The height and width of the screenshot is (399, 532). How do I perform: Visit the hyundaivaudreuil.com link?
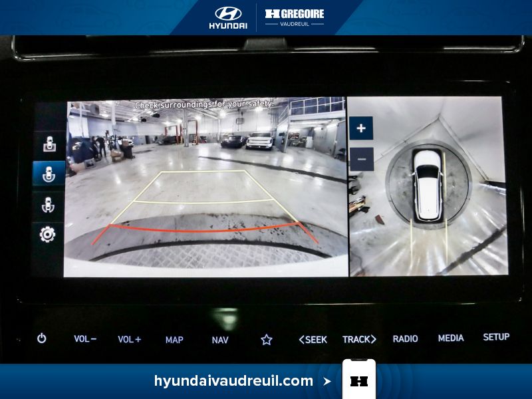pos(233,381)
